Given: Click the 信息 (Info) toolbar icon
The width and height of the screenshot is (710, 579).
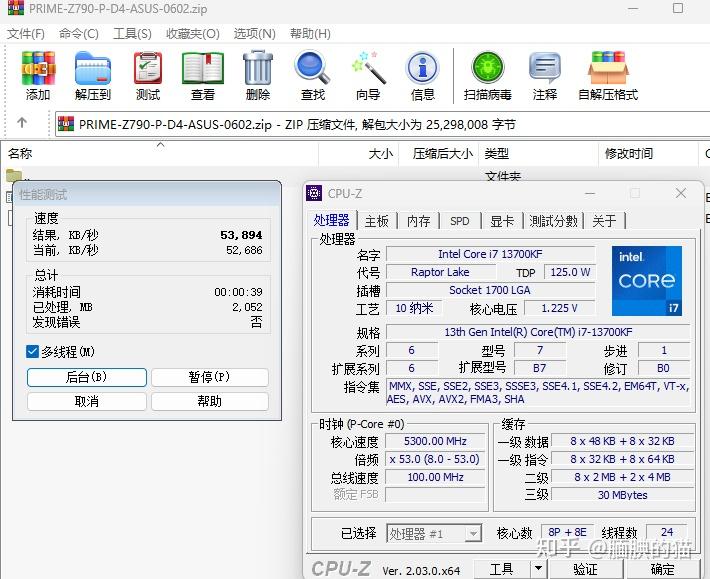Looking at the screenshot, I should 422,68.
